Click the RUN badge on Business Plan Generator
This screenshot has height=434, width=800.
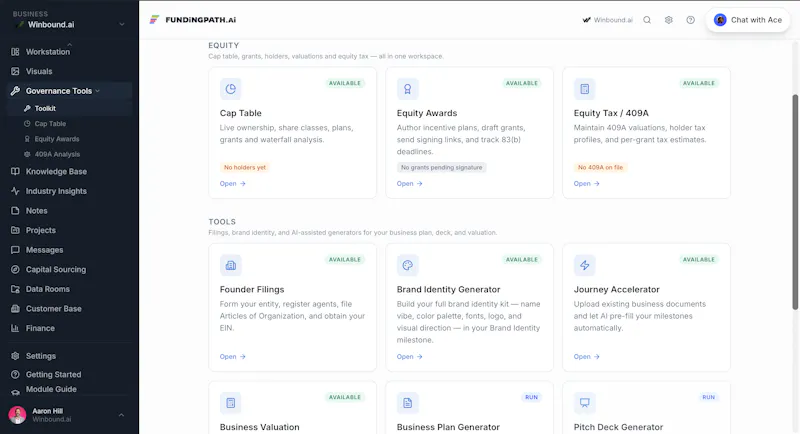coord(531,397)
